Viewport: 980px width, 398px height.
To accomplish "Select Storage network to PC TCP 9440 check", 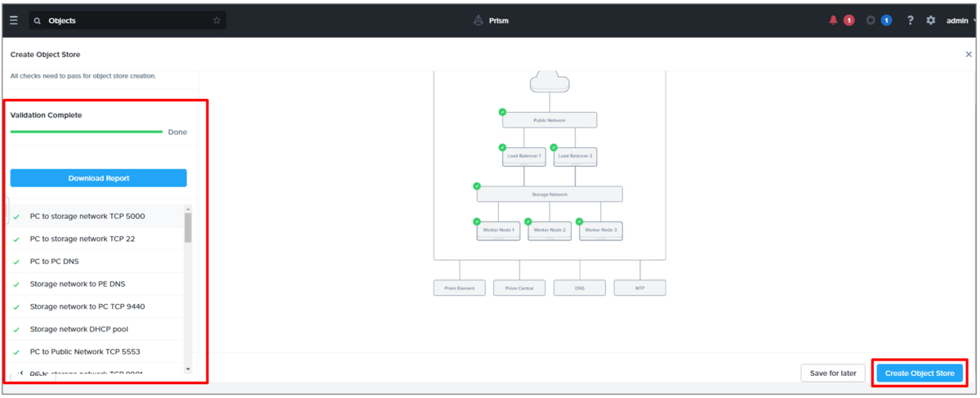I will pos(97,306).
